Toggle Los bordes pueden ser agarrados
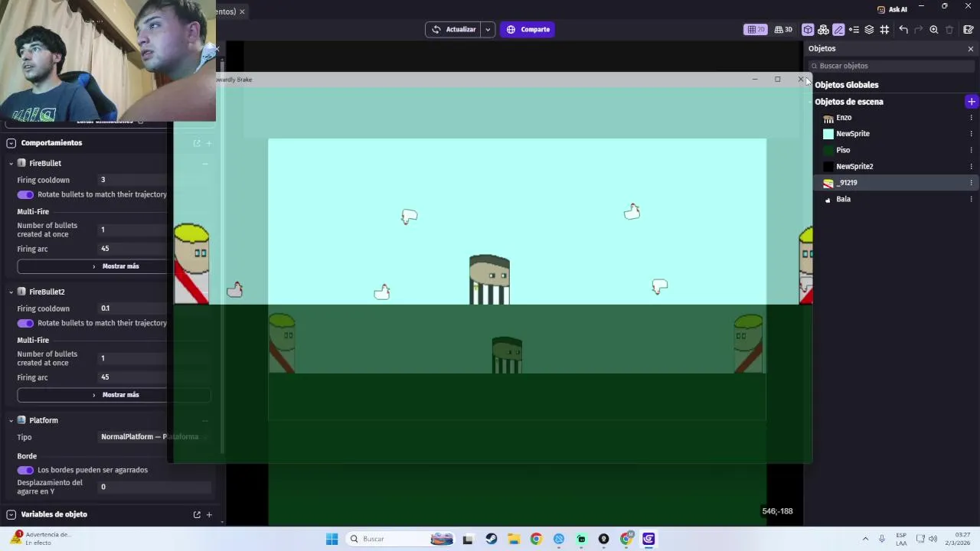The height and width of the screenshot is (551, 980). click(25, 470)
